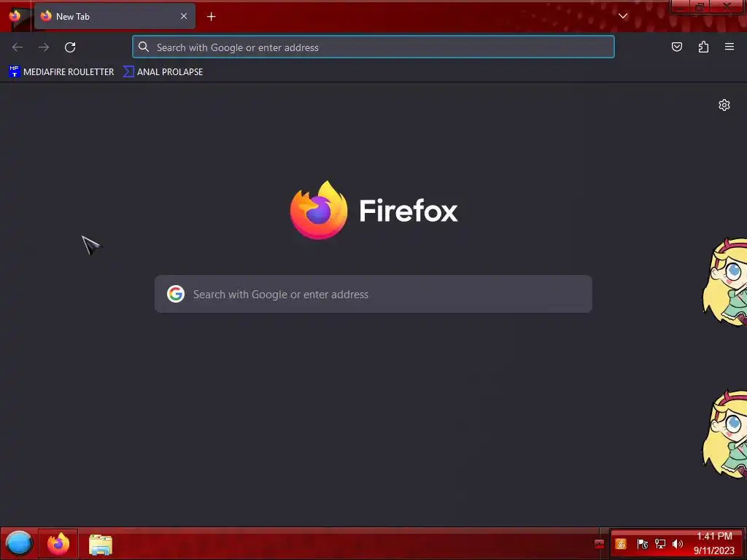Open the Firefox hamburger application menu

click(729, 47)
